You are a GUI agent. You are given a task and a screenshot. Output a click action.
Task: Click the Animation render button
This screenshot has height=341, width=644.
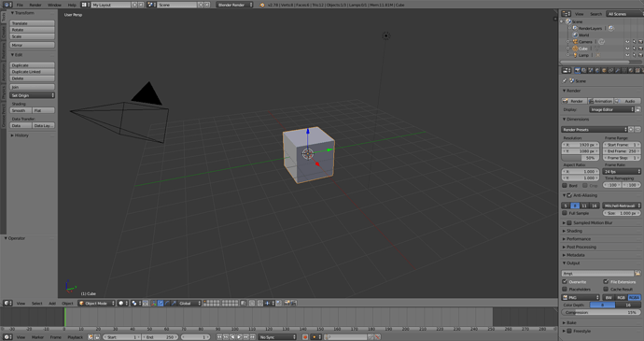600,101
